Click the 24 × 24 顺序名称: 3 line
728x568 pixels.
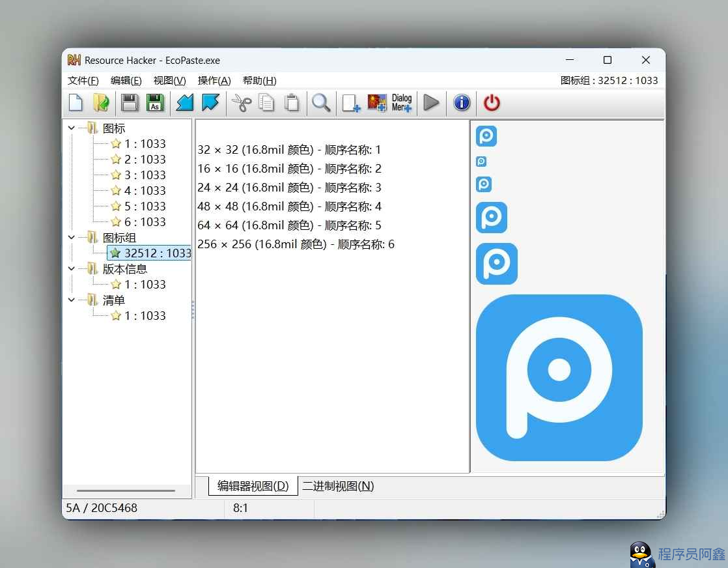coord(289,188)
